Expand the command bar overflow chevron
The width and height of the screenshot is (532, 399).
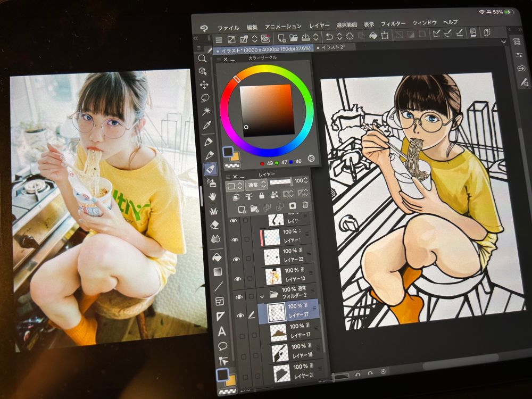[503, 42]
